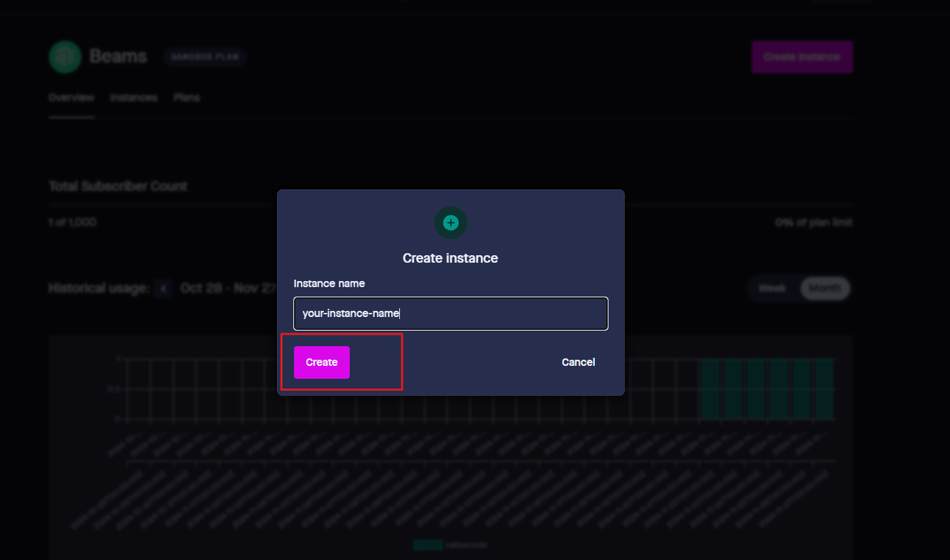Click the Sandbox Plan badge
This screenshot has width=950, height=560.
[204, 57]
